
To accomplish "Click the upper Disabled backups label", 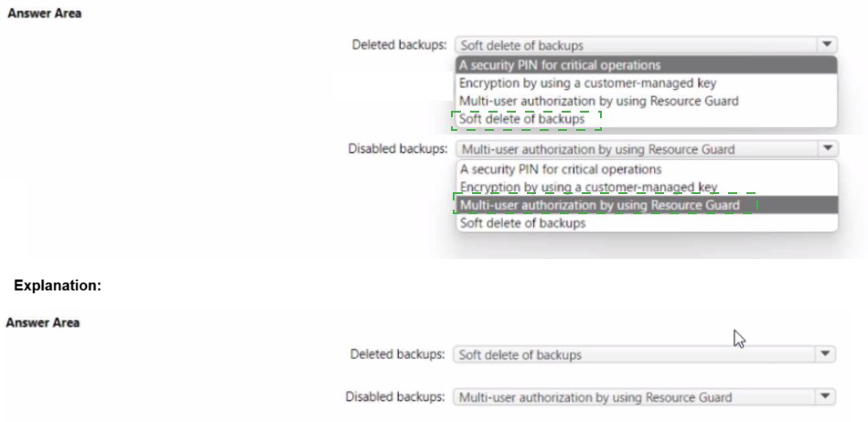I will 397,148.
